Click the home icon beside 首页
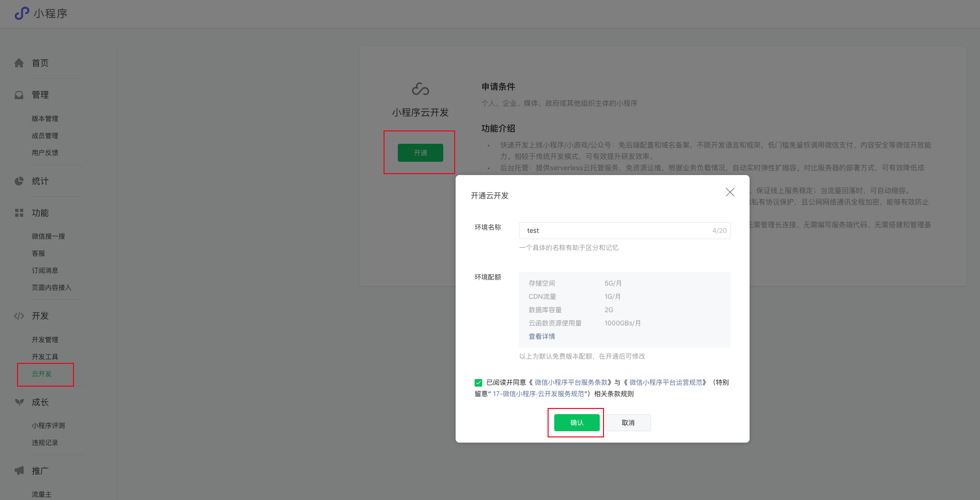Viewport: 980px width, 500px height. [19, 63]
